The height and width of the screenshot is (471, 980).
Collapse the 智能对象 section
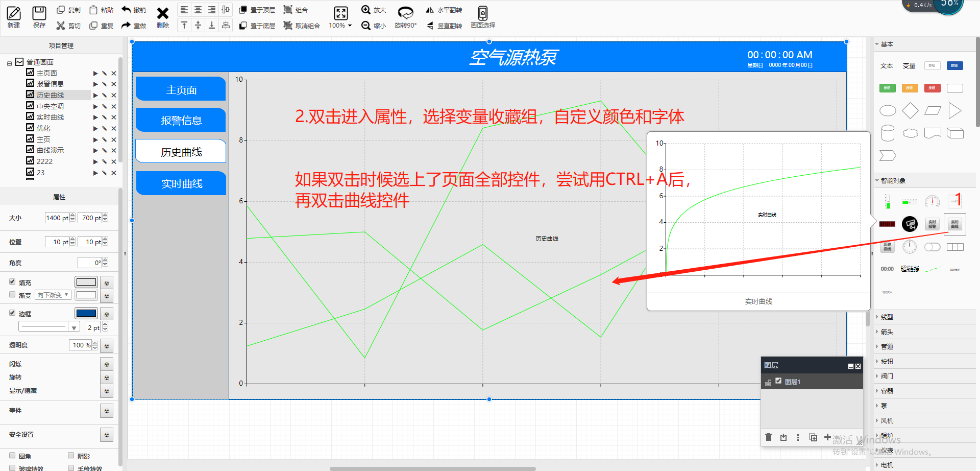(877, 180)
